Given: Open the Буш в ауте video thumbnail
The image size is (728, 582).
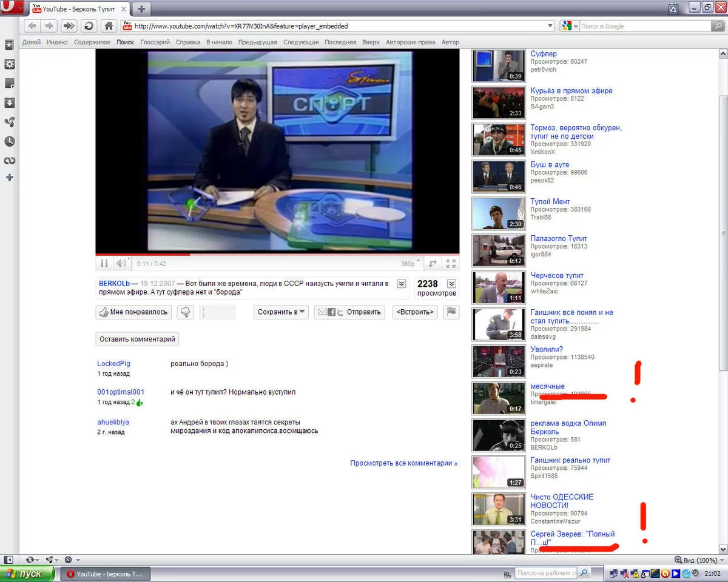Looking at the screenshot, I should tap(499, 176).
